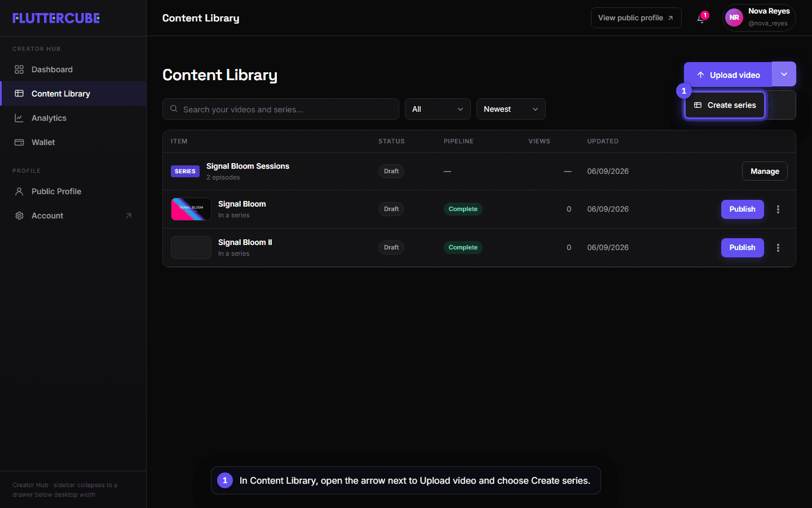Select Content Library in sidebar
This screenshot has height=508, width=812.
(x=73, y=94)
